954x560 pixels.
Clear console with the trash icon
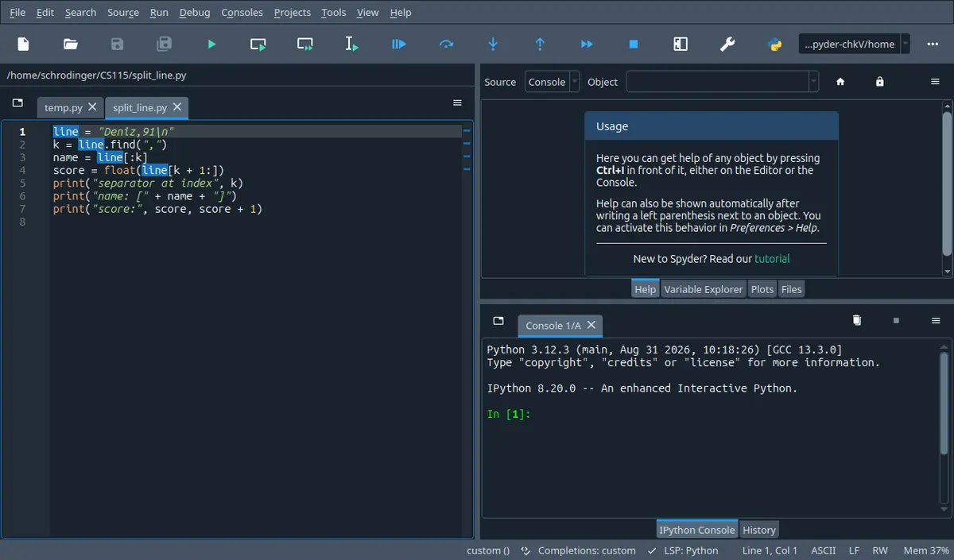tap(857, 320)
